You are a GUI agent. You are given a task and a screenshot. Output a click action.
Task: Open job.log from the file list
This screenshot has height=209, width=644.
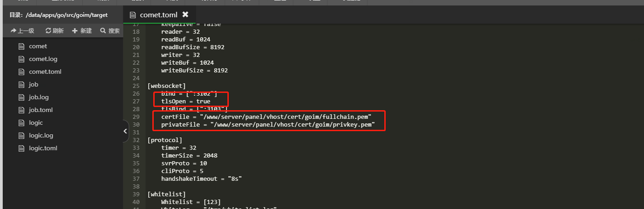click(x=39, y=97)
